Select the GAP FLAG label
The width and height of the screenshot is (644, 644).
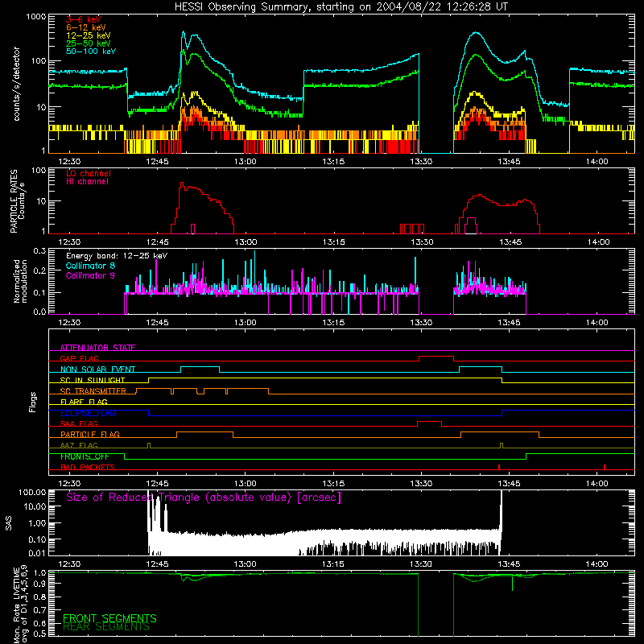pyautogui.click(x=79, y=358)
